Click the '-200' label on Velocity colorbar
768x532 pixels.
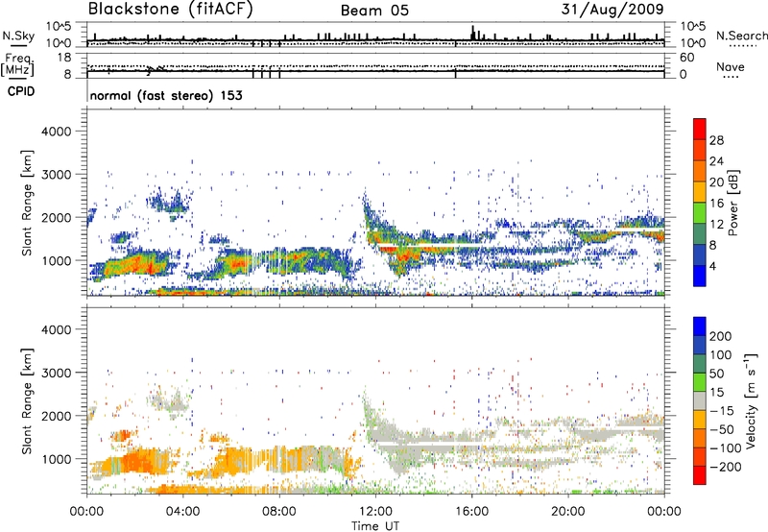pos(725,467)
